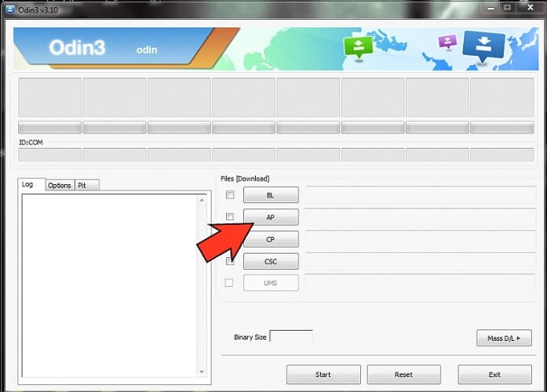Tick the AP file checkbox
The width and height of the screenshot is (547, 392).
pyautogui.click(x=230, y=216)
